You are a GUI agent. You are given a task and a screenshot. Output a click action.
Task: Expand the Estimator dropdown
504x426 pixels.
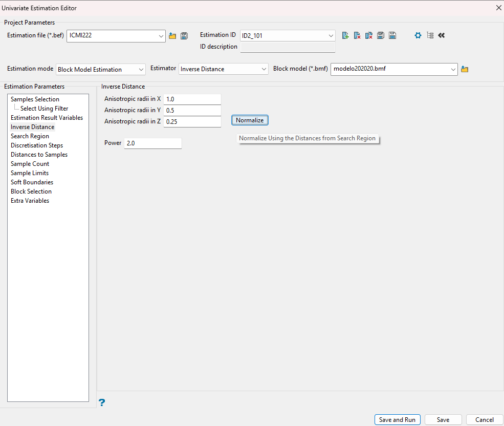pos(264,69)
